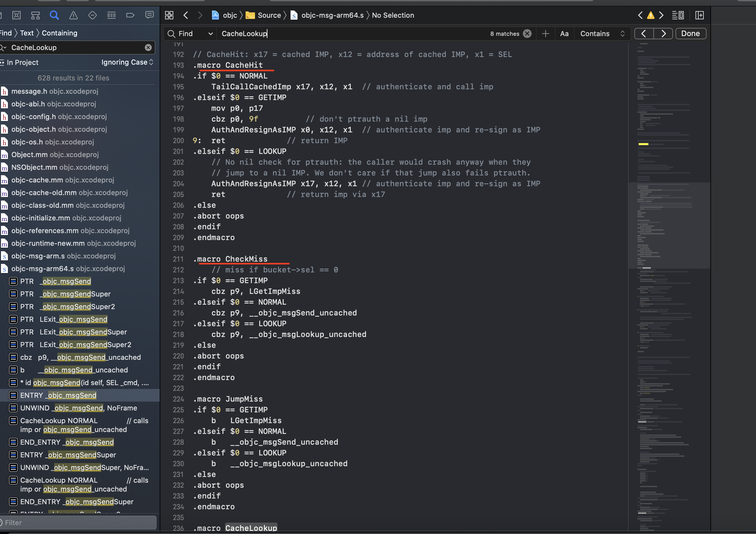Viewport: 756px width, 534px height.
Task: Add editor on right icon
Action: (699, 15)
